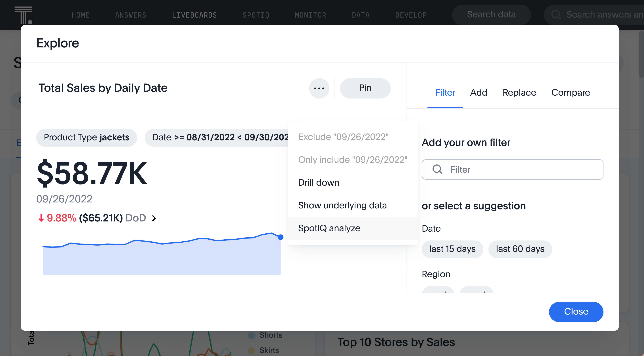
Task: Go to HOME in top navigation
Action: coord(81,15)
